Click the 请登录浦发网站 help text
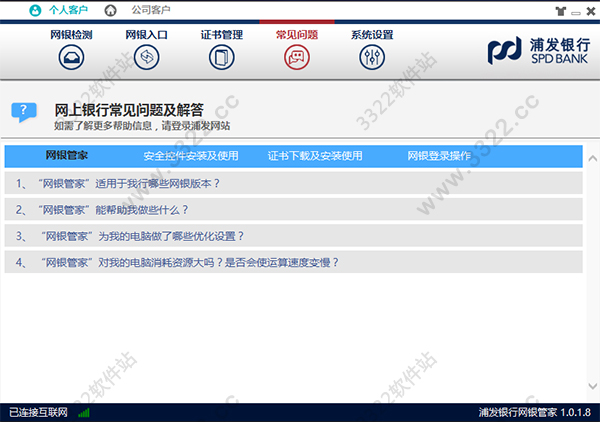Screen dimensions: 600x422 tap(196, 125)
